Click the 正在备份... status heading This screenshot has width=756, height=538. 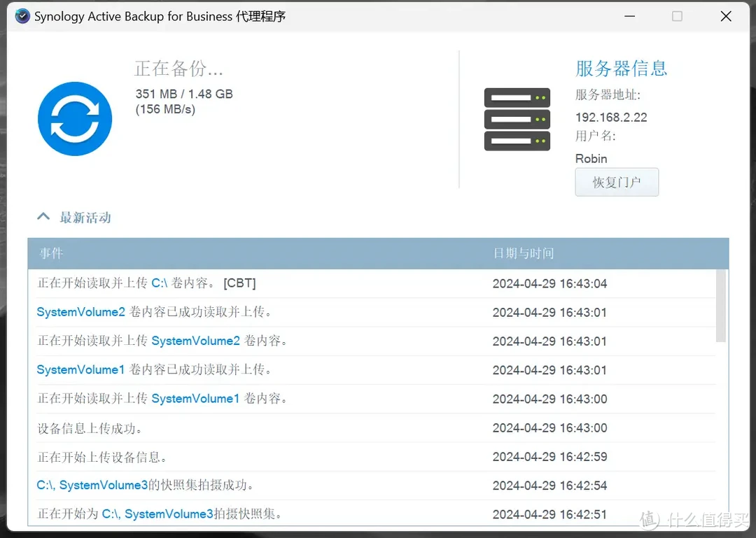tap(178, 69)
